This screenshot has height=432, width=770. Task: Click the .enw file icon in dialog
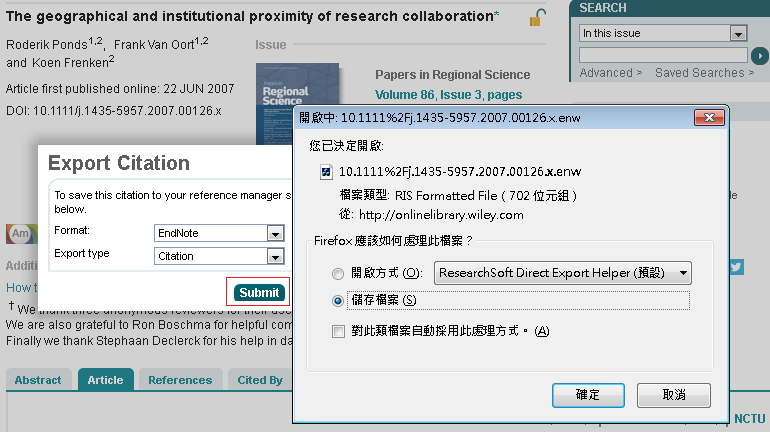click(x=326, y=172)
